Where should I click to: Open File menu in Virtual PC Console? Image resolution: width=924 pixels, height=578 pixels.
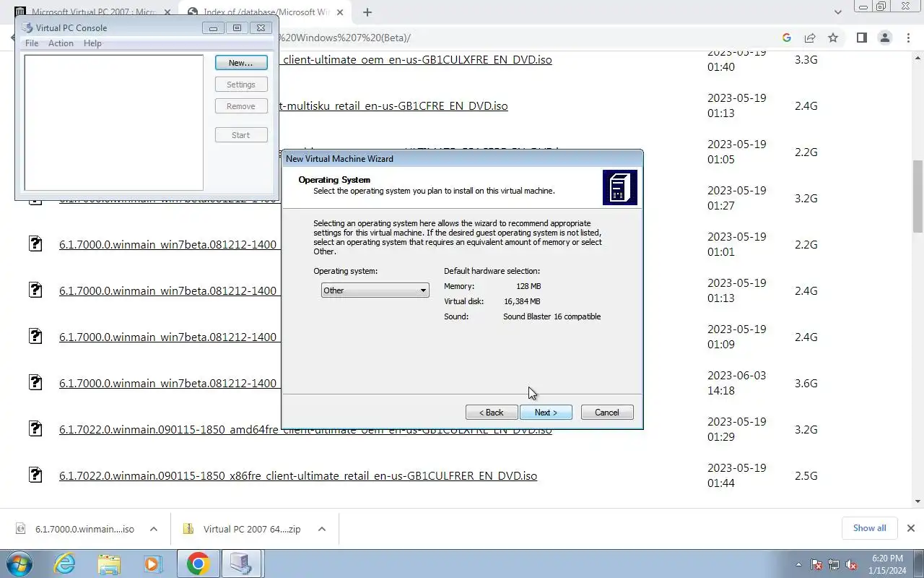coord(32,43)
